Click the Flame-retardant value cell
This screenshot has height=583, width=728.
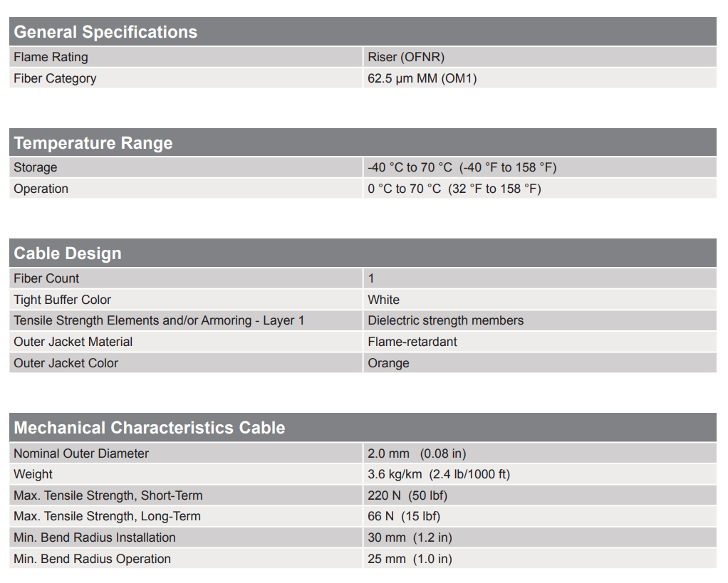coord(412,342)
